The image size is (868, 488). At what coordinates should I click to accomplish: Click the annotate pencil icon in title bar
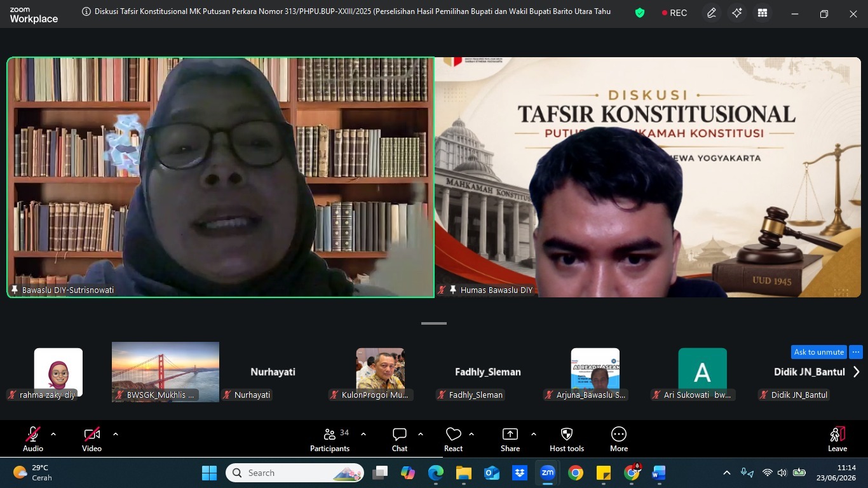coord(712,13)
